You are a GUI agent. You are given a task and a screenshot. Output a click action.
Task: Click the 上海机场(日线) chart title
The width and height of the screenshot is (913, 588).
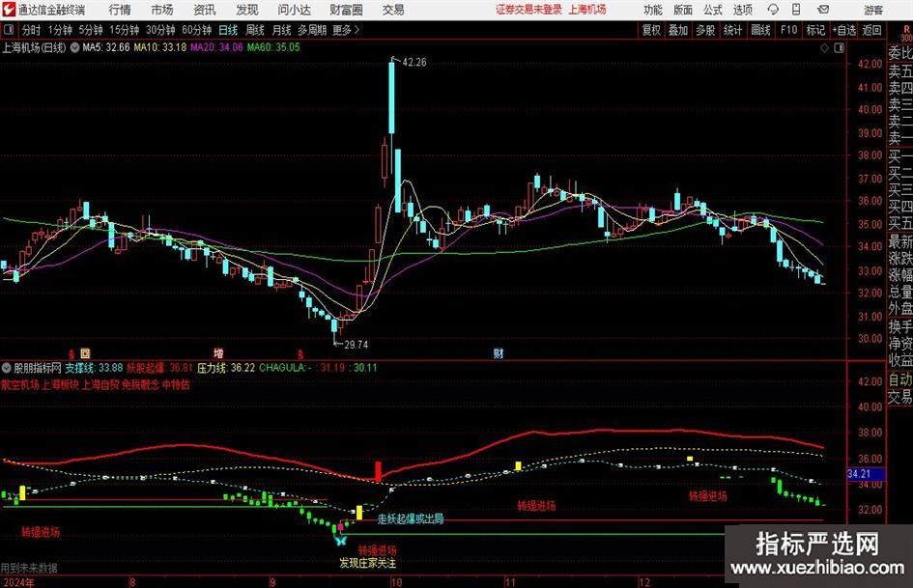click(34, 47)
